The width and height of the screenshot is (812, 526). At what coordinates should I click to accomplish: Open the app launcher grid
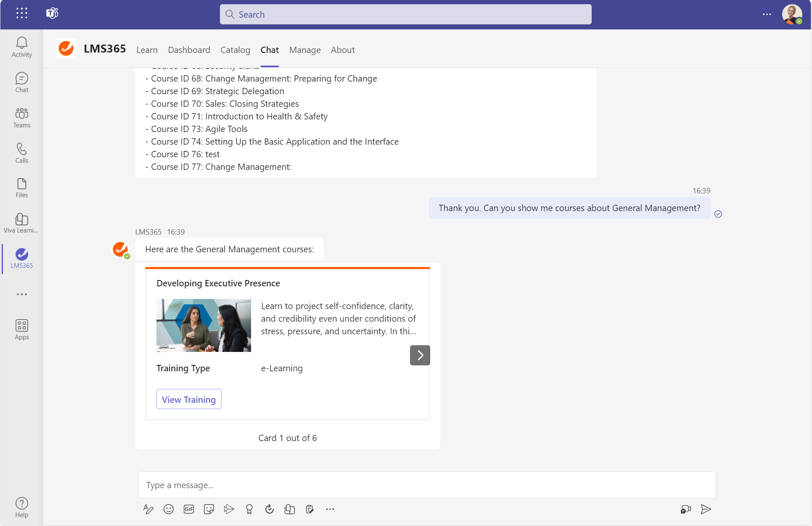21,13
